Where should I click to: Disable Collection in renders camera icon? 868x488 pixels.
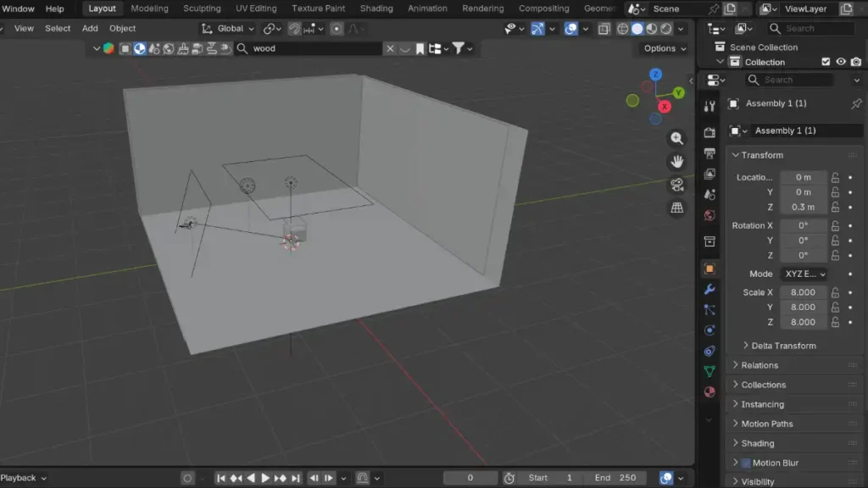click(x=856, y=62)
